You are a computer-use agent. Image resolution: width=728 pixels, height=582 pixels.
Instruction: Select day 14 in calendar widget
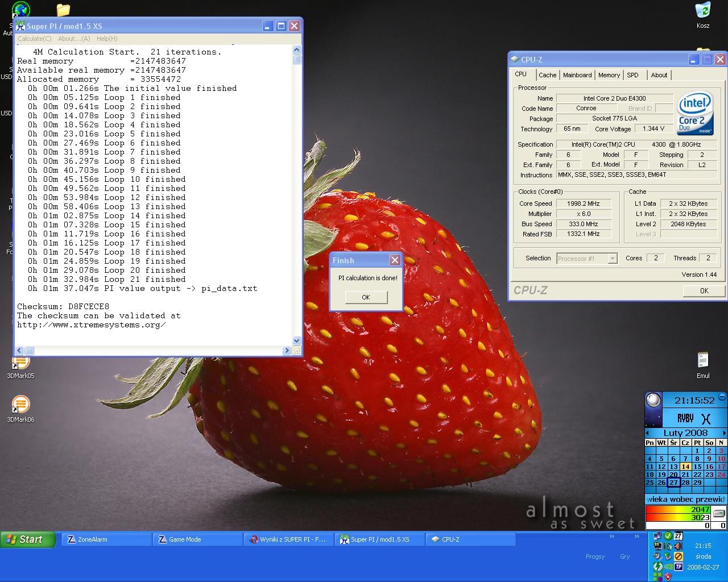tap(685, 467)
